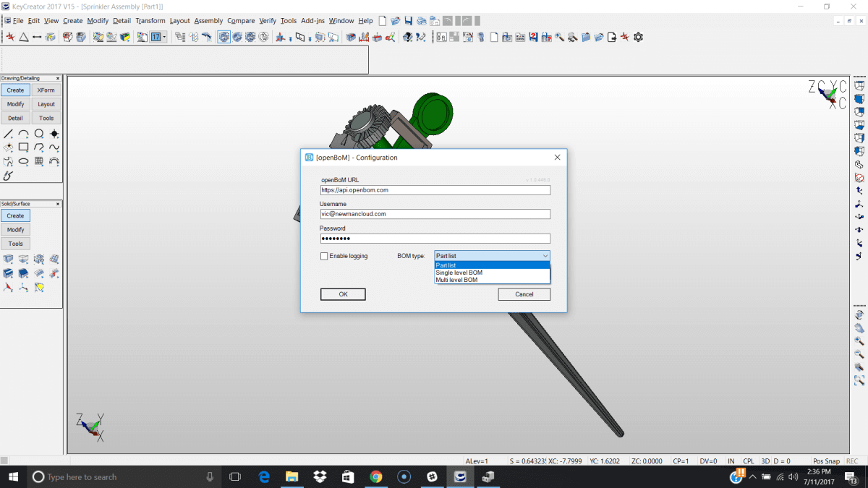Click the Save floppy disk icon
This screenshot has height=488, width=868.
click(409, 21)
